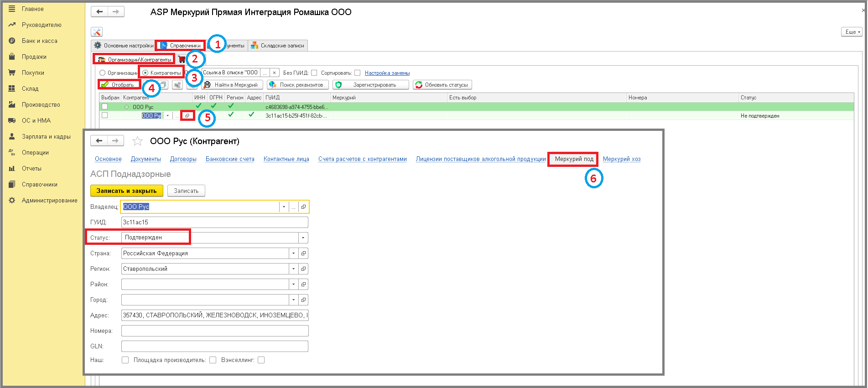Click the Зарплата и кадры person icon

tap(12, 136)
